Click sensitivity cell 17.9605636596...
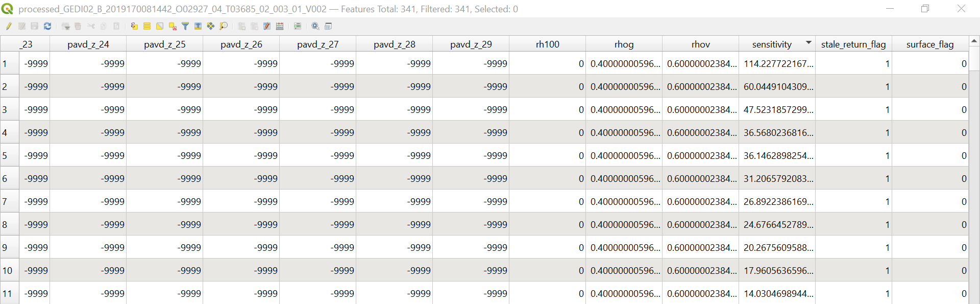 point(777,270)
